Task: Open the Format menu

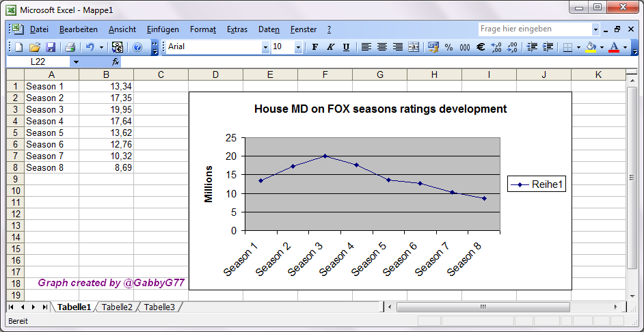Action: [x=203, y=29]
